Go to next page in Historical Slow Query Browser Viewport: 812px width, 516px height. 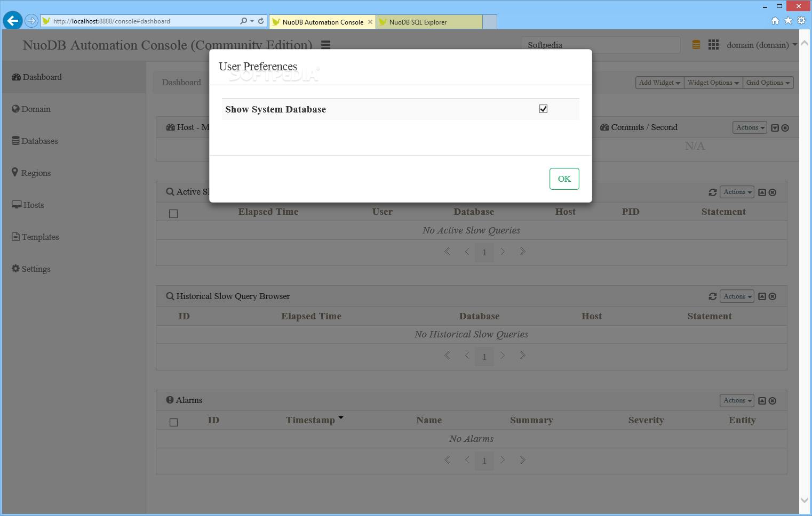pyautogui.click(x=503, y=356)
